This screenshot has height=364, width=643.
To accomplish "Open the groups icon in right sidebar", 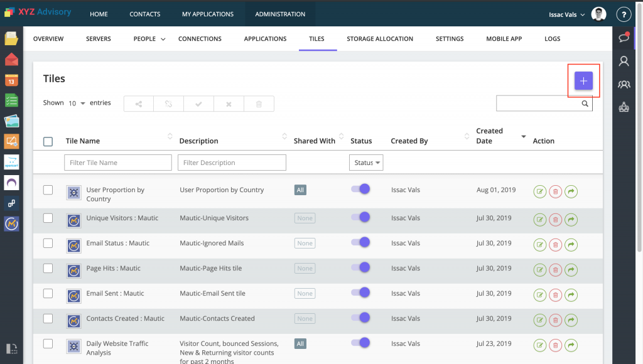I will (x=624, y=85).
